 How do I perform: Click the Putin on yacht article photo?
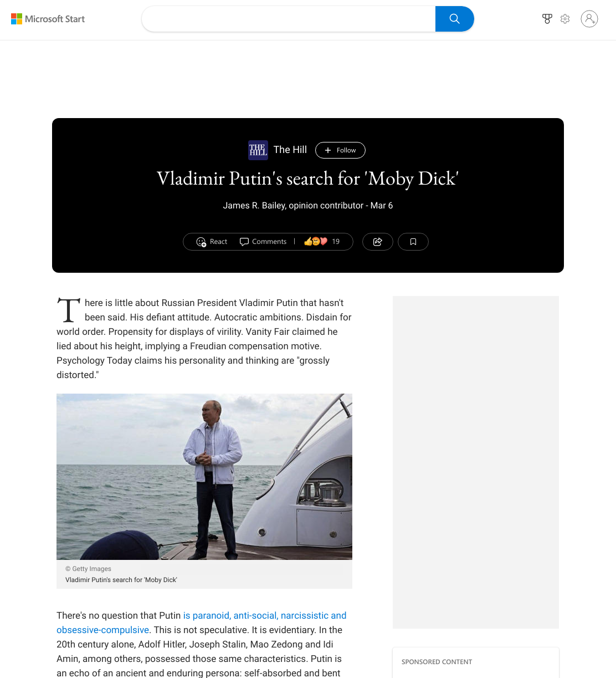pos(204,477)
